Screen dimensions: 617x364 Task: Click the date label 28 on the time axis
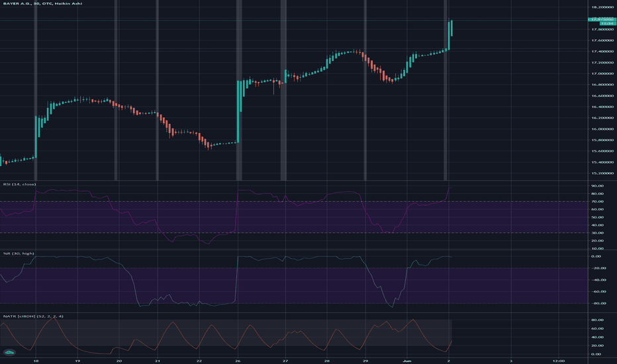click(327, 361)
